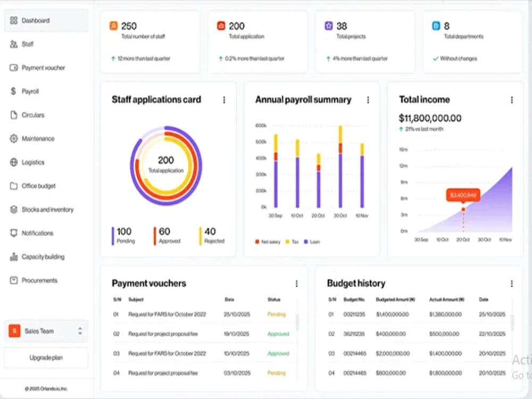Click budgeted amount $2,000,000.00
Viewport: 532px width, 399px height.
click(393, 354)
